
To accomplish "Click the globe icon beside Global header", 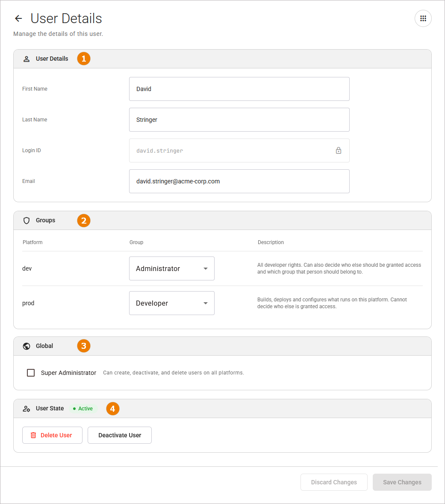I will [x=27, y=346].
